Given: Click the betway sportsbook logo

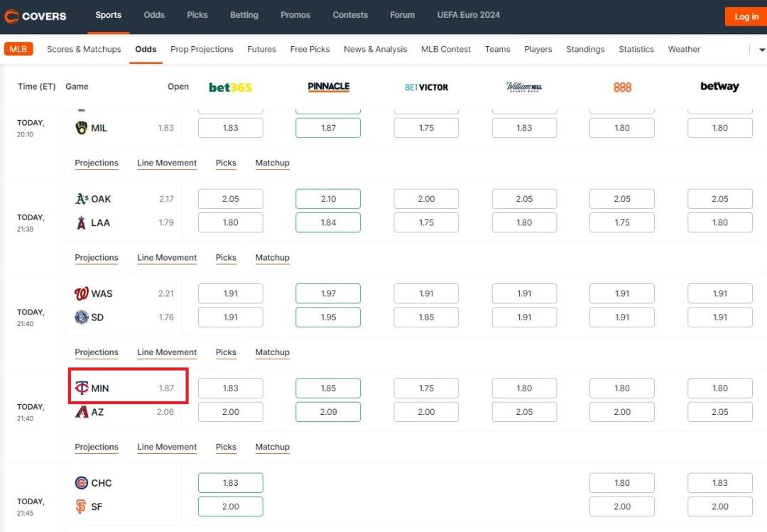Looking at the screenshot, I should click(719, 87).
